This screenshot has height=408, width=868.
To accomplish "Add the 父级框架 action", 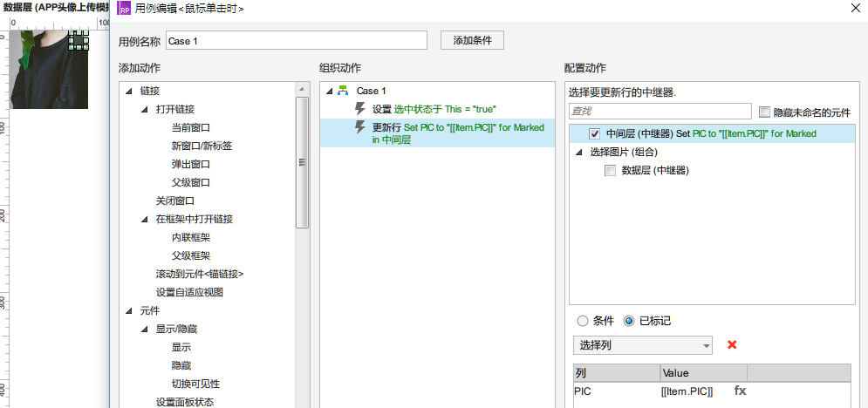I will (191, 256).
